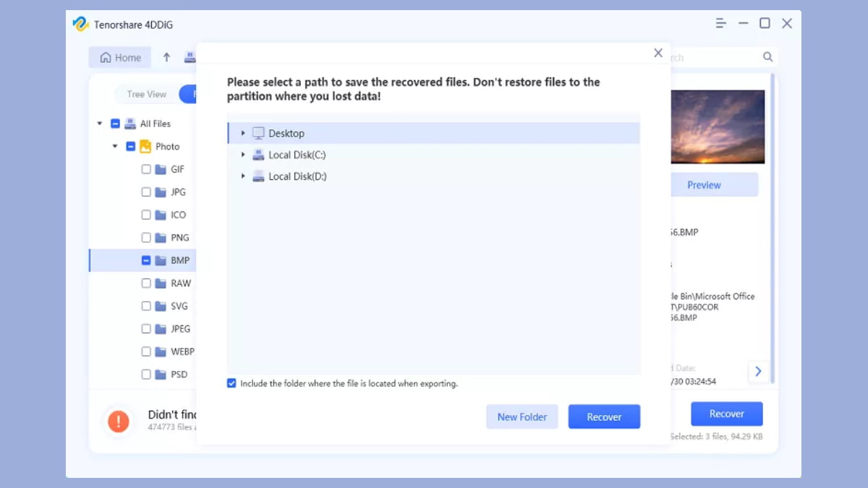Tick the RAW folder checkbox
868x488 pixels.
click(146, 283)
